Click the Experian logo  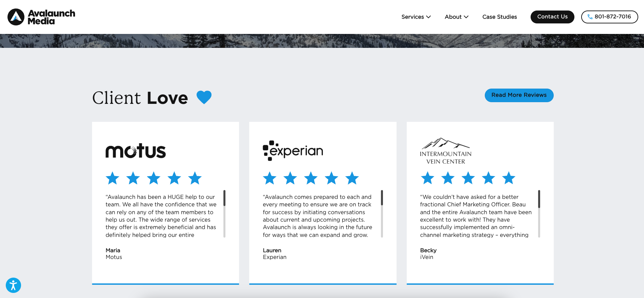click(x=293, y=151)
